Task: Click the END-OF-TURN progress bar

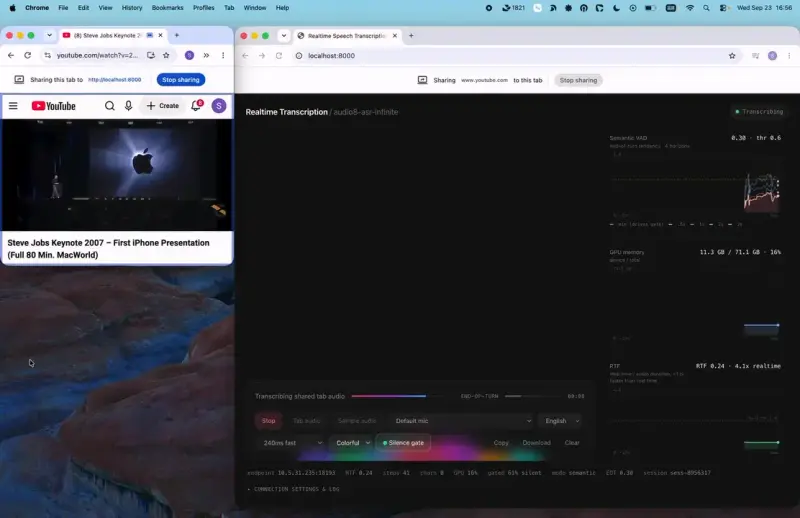Action: coord(532,396)
